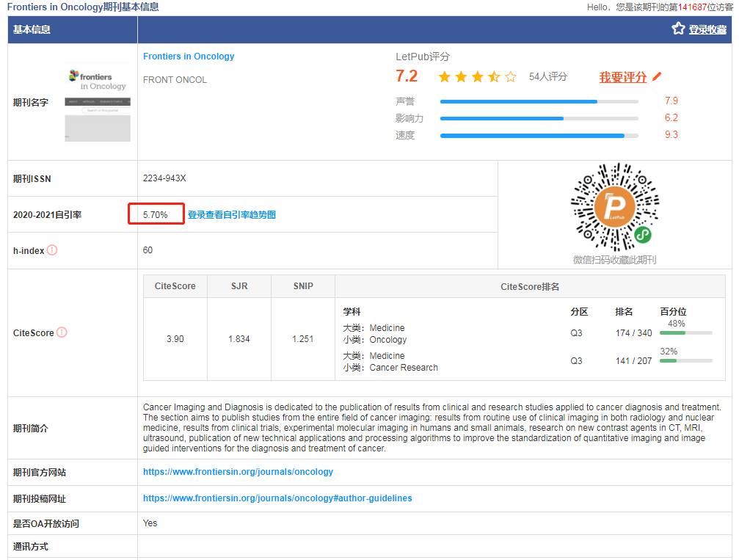
Task: Click the rank 141 / 207
Action: pyautogui.click(x=633, y=360)
